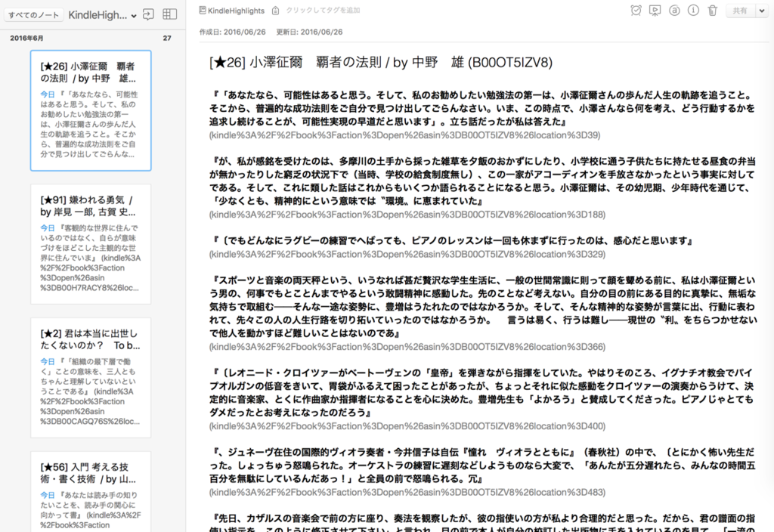
Task: Click the 2016年6月 list header
Action: (x=26, y=38)
